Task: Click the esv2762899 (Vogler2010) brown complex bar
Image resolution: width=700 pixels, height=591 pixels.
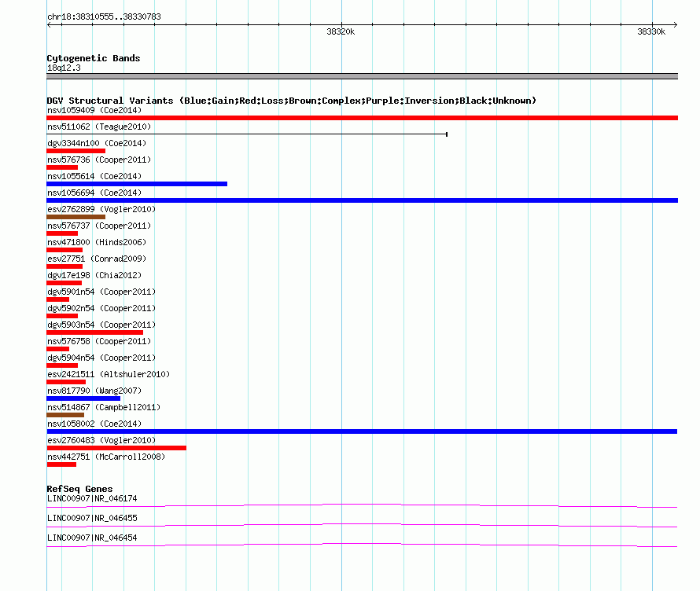Action: click(76, 217)
